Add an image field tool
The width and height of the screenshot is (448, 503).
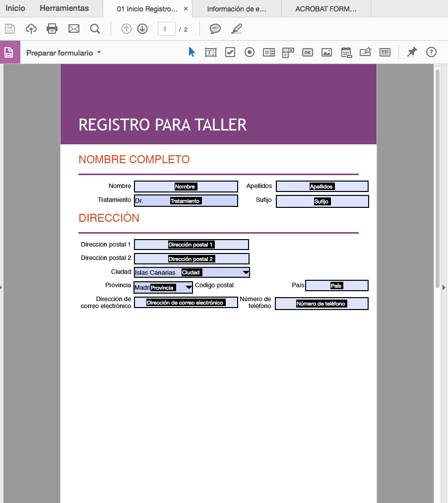(x=326, y=52)
